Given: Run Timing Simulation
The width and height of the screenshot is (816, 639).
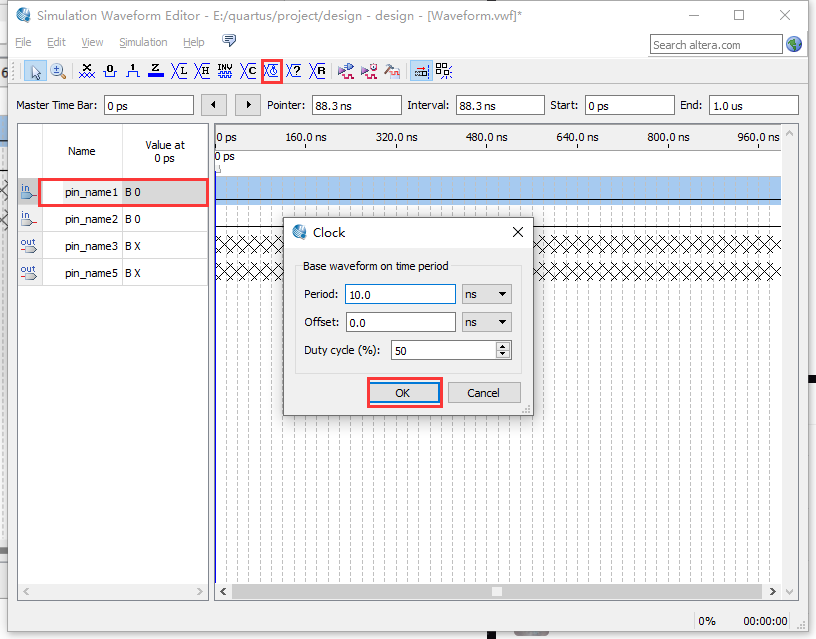Looking at the screenshot, I should point(369,71).
